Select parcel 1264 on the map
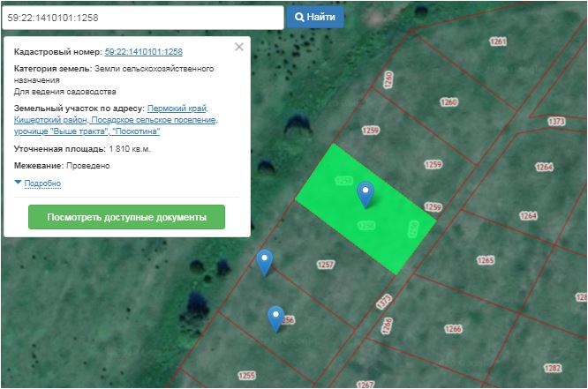The image size is (588, 389). pos(543,167)
